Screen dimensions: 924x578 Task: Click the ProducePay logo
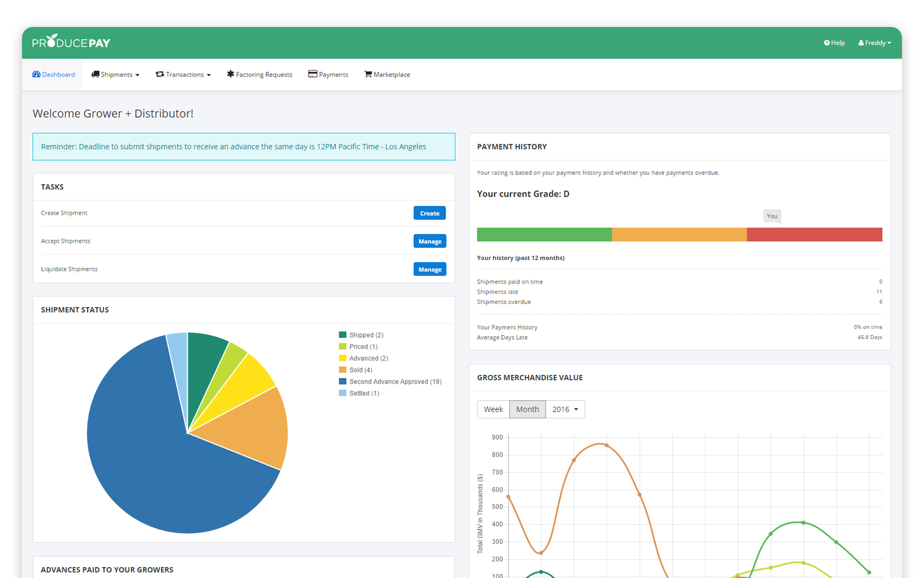tap(71, 42)
